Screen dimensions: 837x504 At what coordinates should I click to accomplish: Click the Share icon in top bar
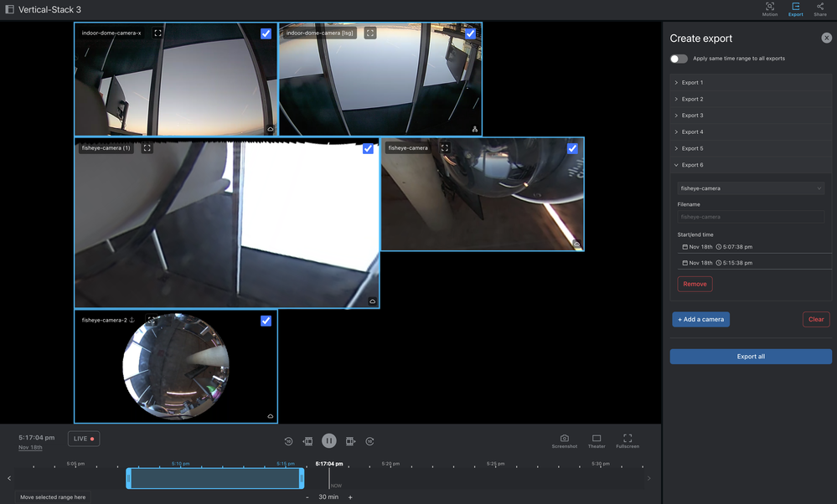[x=819, y=9]
